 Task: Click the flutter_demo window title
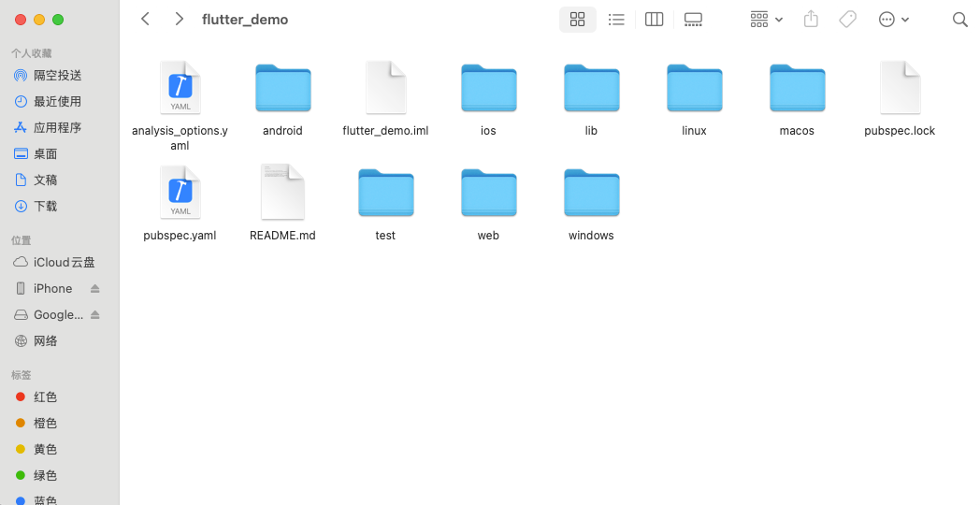(x=245, y=20)
